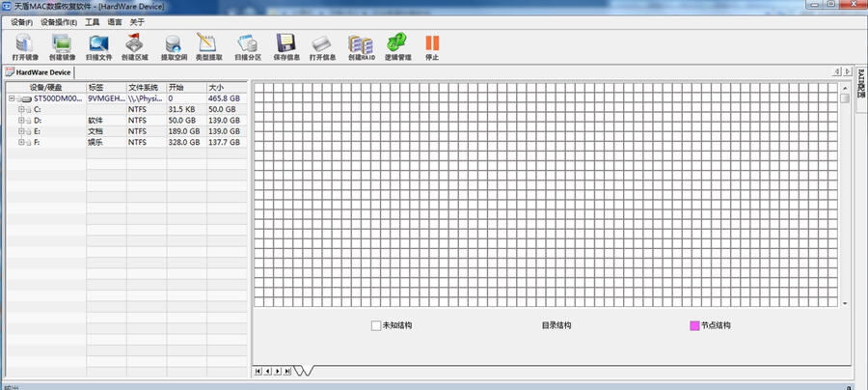Click the 文件系统 column header
Screen dimensions: 868x390
tap(147, 88)
